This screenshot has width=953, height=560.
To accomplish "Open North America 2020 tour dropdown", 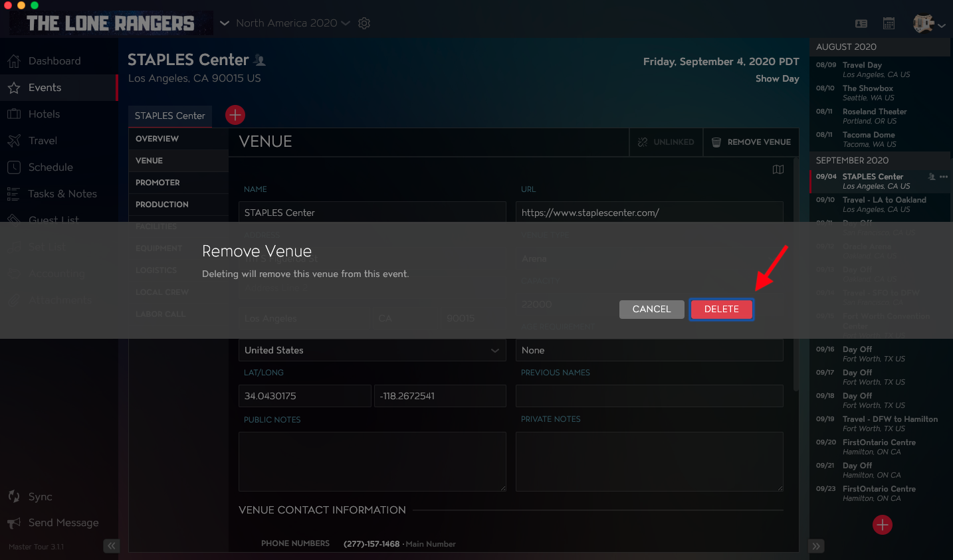I will pos(293,23).
